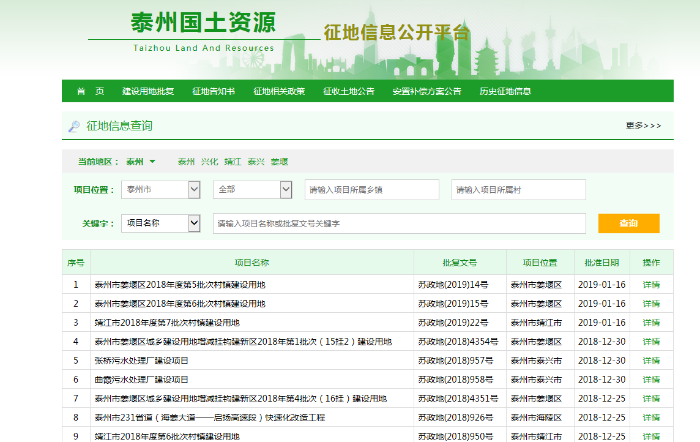The image size is (700, 442).
Task: Open 张桥污水处理厂建设项目 project entry
Action: (142, 361)
